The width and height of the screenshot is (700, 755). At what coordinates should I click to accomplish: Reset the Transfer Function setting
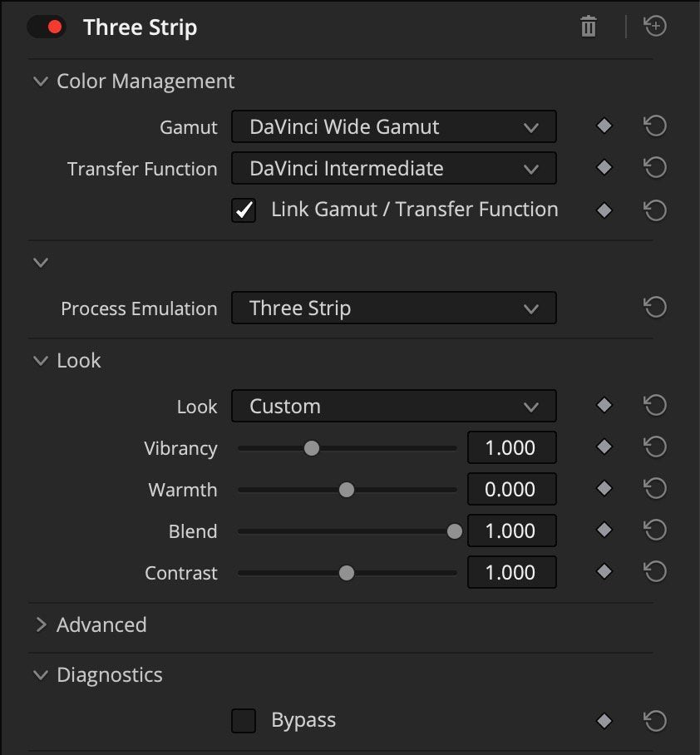point(655,168)
